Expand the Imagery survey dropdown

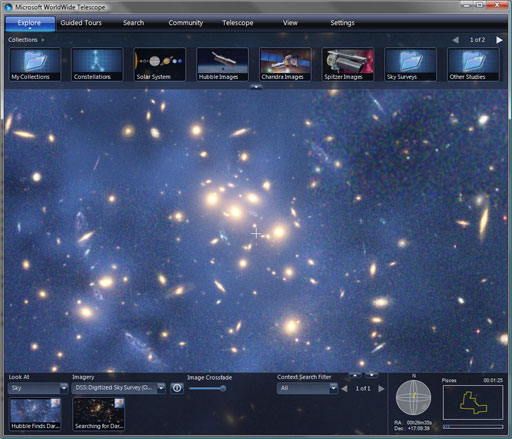[x=161, y=388]
